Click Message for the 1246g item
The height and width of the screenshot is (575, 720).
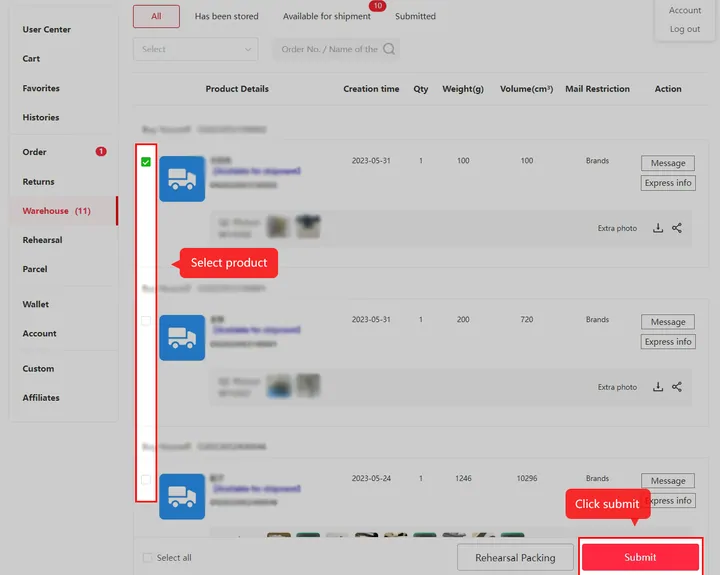668,481
